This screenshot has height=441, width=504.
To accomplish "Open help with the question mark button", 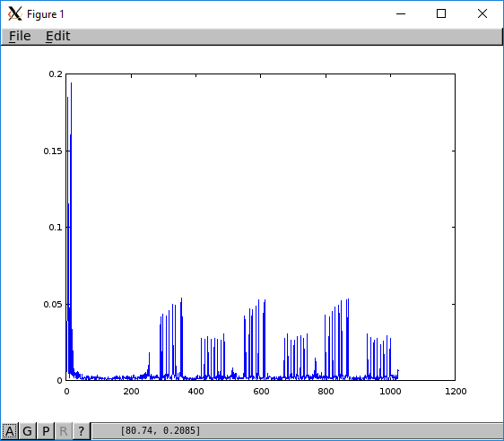I will 82,431.
